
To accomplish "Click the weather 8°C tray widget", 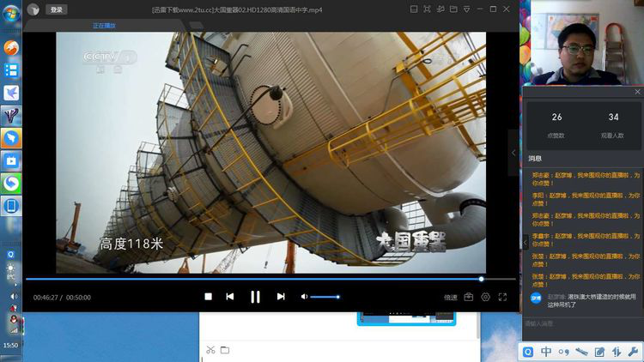I will pyautogui.click(x=10, y=272).
